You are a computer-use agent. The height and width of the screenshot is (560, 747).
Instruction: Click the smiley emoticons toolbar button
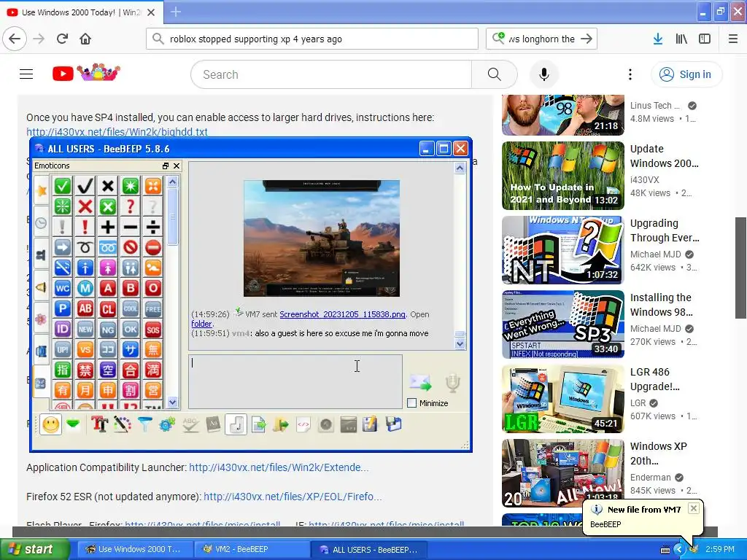51,424
